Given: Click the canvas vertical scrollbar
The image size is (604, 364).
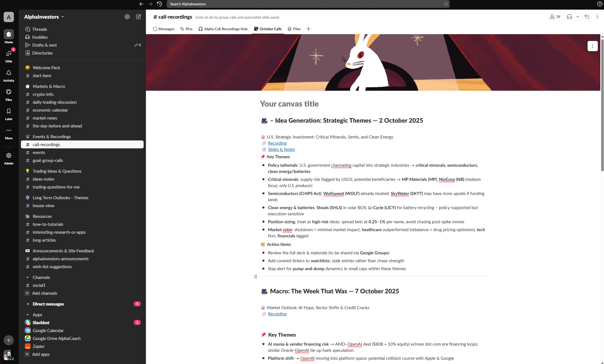Looking at the screenshot, I should coord(602,105).
